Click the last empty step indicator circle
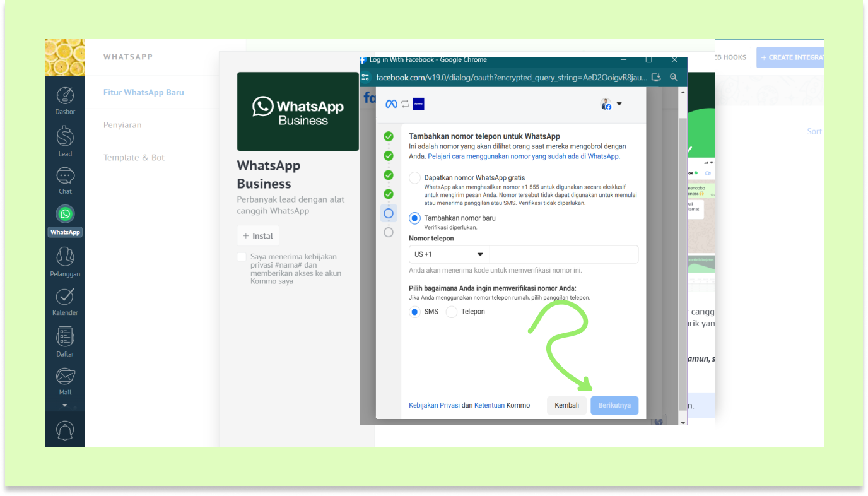Screen dimensions: 868x496 pyautogui.click(x=389, y=232)
